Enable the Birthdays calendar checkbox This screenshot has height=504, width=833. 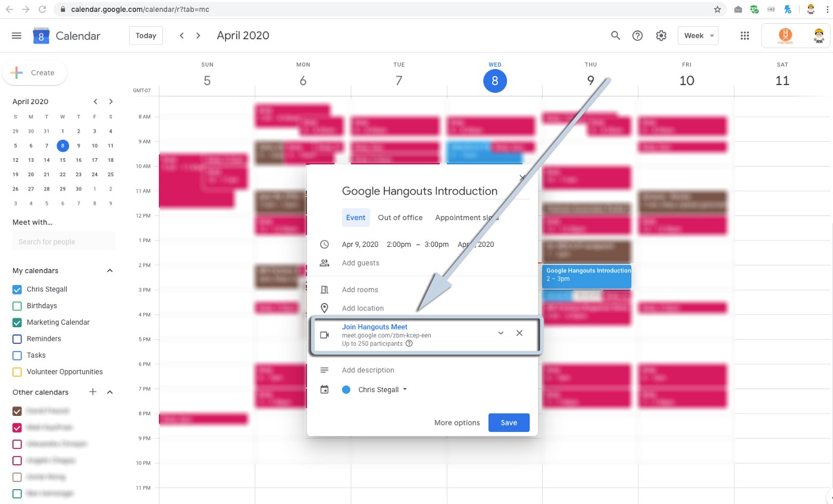click(x=17, y=306)
